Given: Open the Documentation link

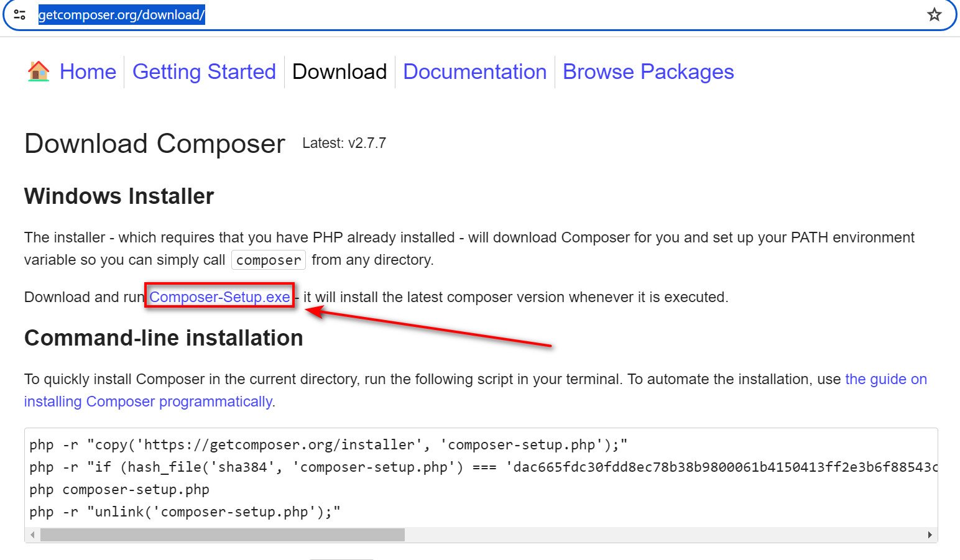Looking at the screenshot, I should [x=475, y=71].
